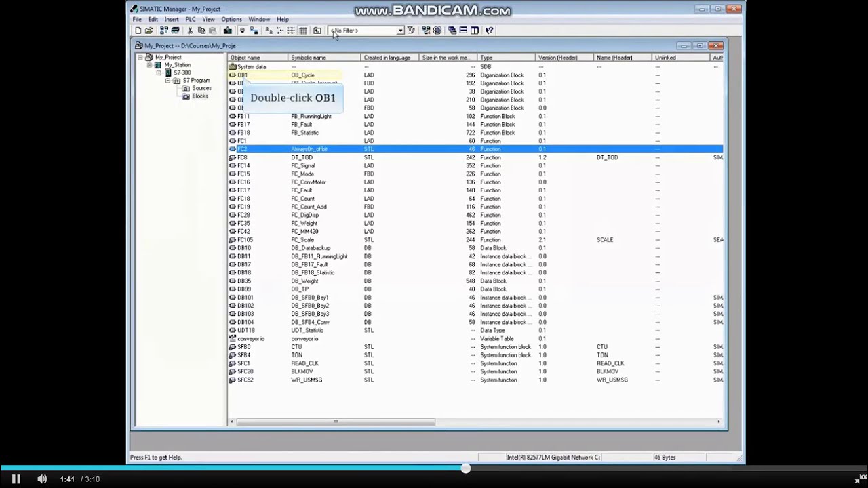Click the Copy toolbar icon
The width and height of the screenshot is (868, 488).
(201, 30)
